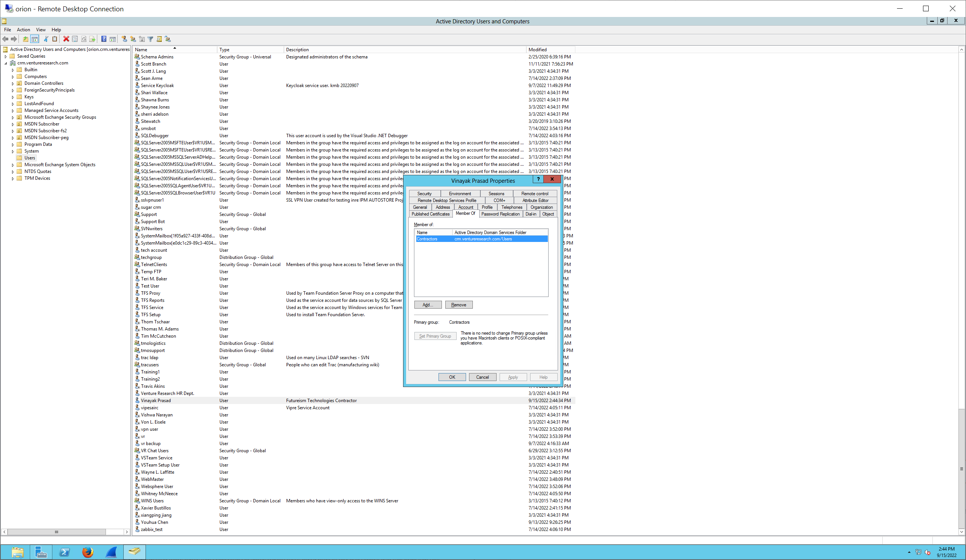Image resolution: width=966 pixels, height=560 pixels.
Task: Click the Add... button in dialog
Action: point(428,305)
